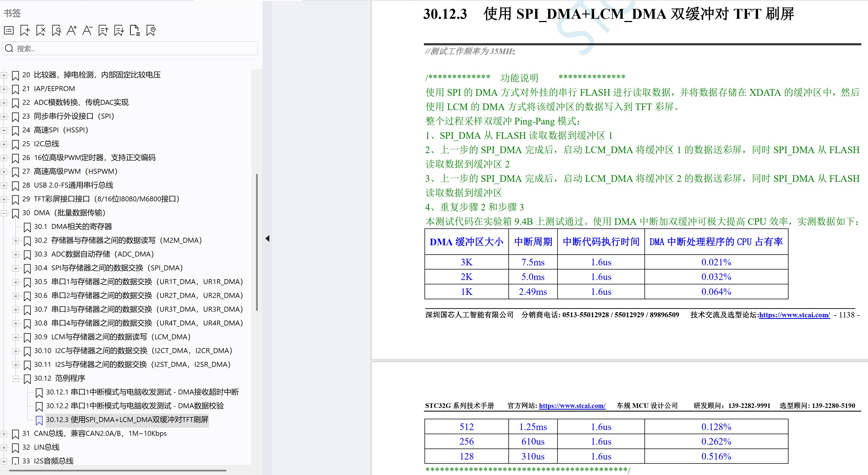Open bookmark search icon

pyautogui.click(x=56, y=30)
